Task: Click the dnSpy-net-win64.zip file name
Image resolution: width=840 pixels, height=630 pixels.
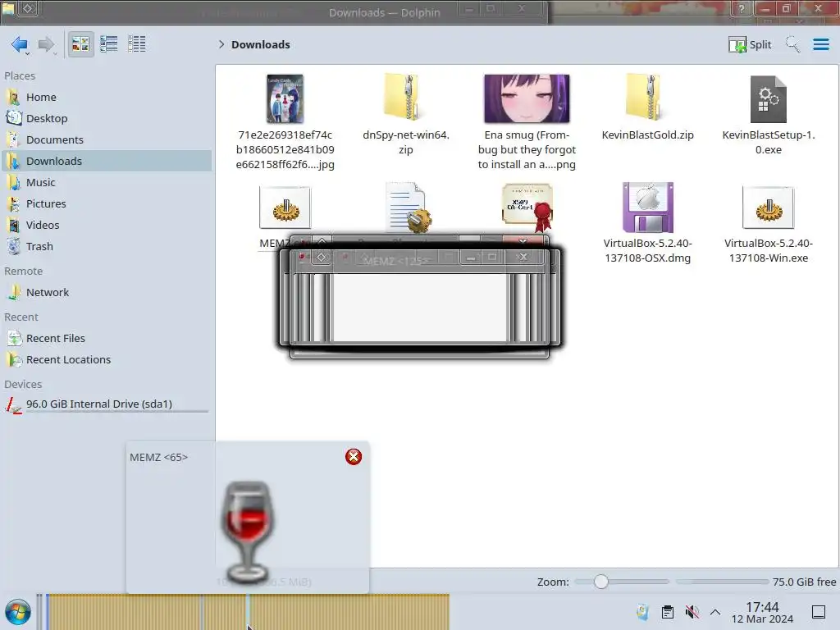Action: (x=406, y=143)
